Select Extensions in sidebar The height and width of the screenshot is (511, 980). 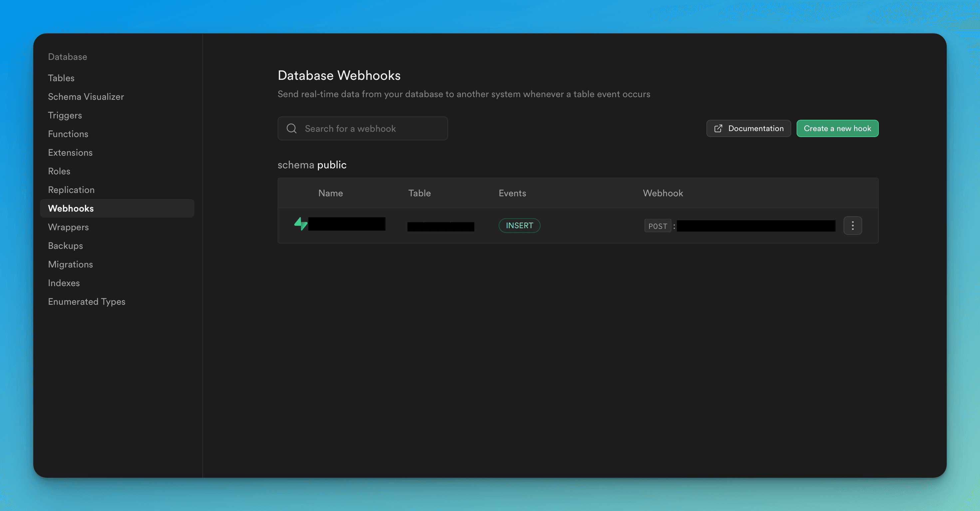point(70,152)
